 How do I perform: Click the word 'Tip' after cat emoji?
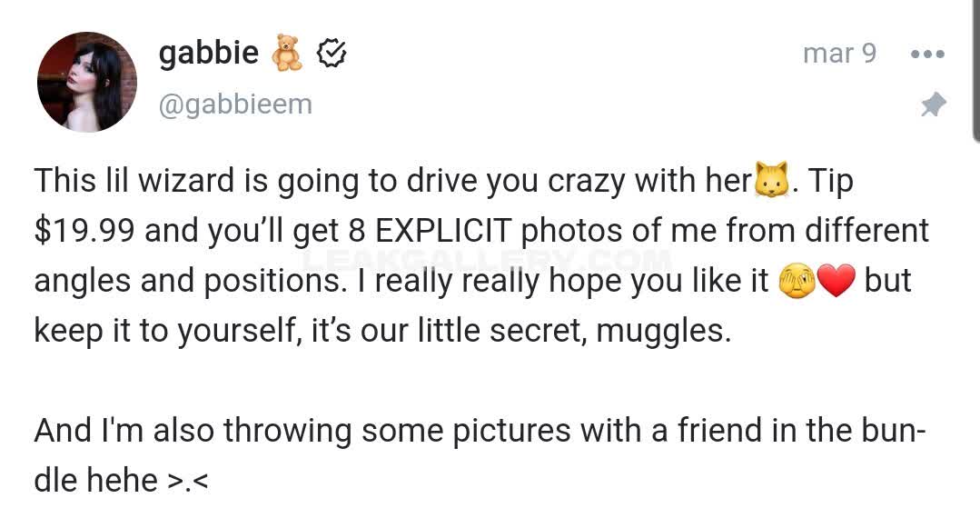tap(830, 182)
